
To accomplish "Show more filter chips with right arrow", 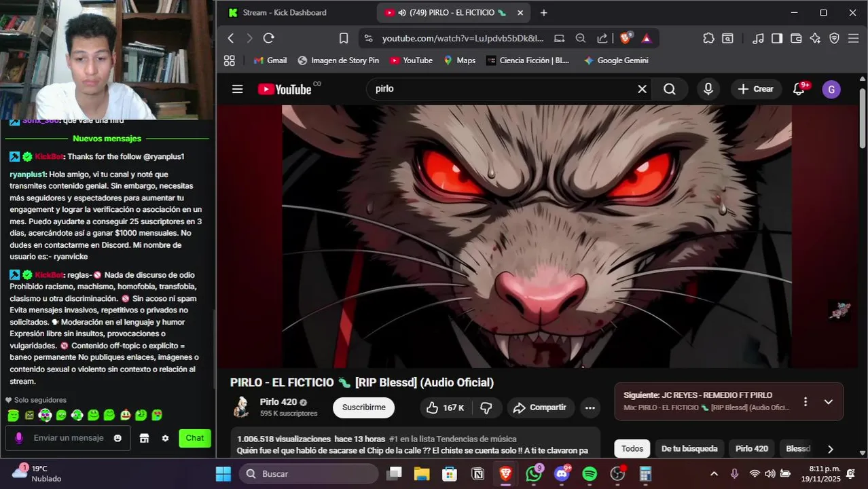I will [x=830, y=448].
